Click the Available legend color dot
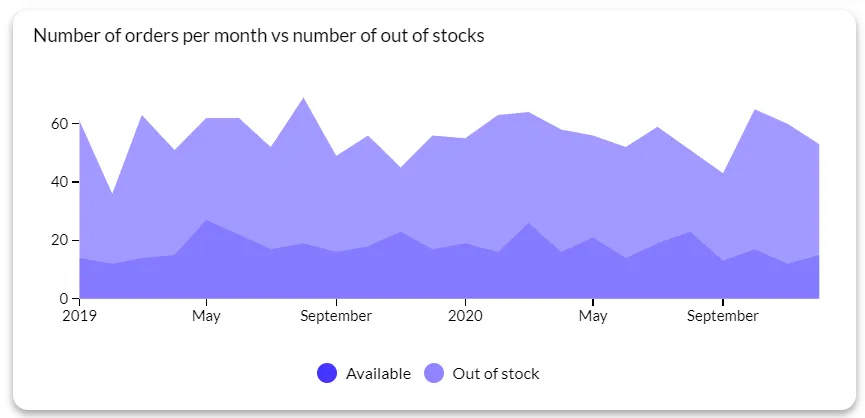 [327, 373]
